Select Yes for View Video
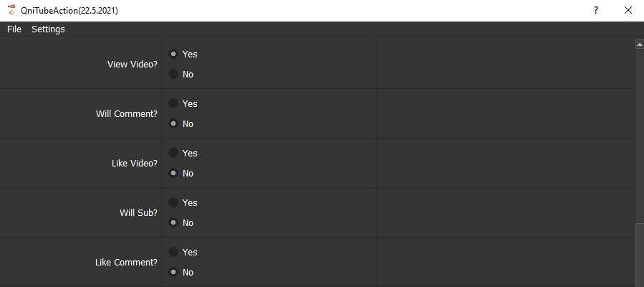The height and width of the screenshot is (287, 644). click(x=173, y=54)
